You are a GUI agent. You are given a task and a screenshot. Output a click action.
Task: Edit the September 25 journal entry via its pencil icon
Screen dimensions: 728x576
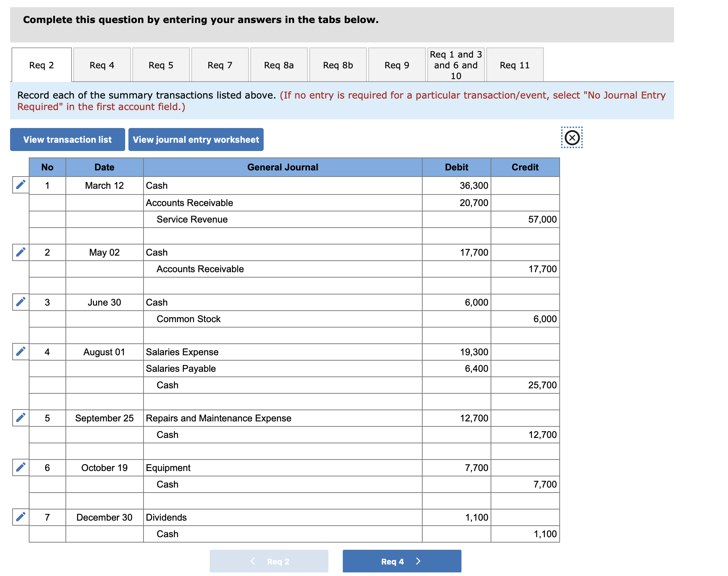point(20,418)
